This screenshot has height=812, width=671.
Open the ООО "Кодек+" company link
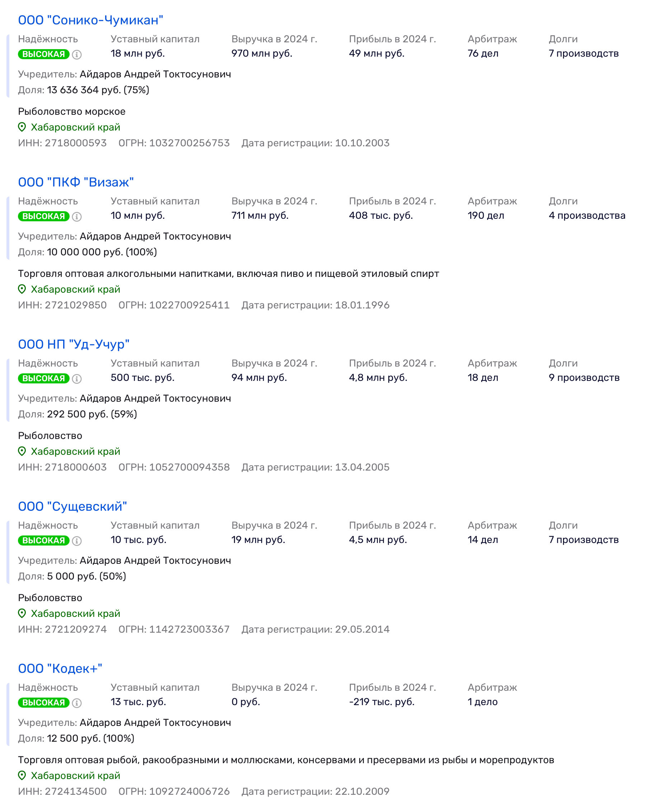(60, 668)
